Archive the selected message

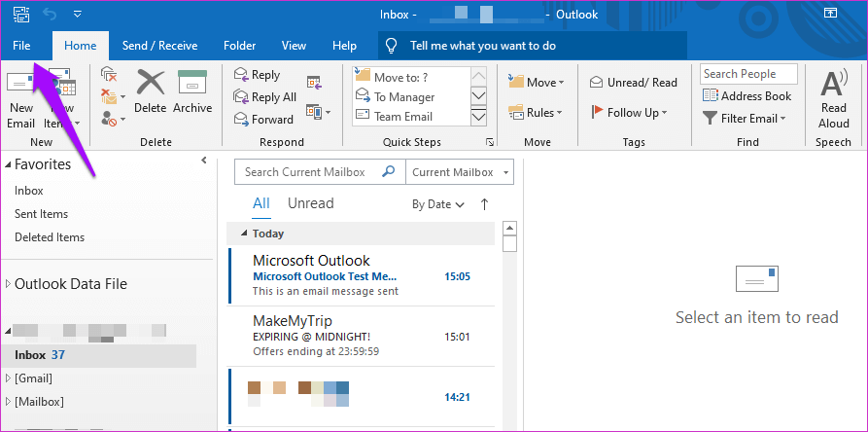click(x=192, y=90)
